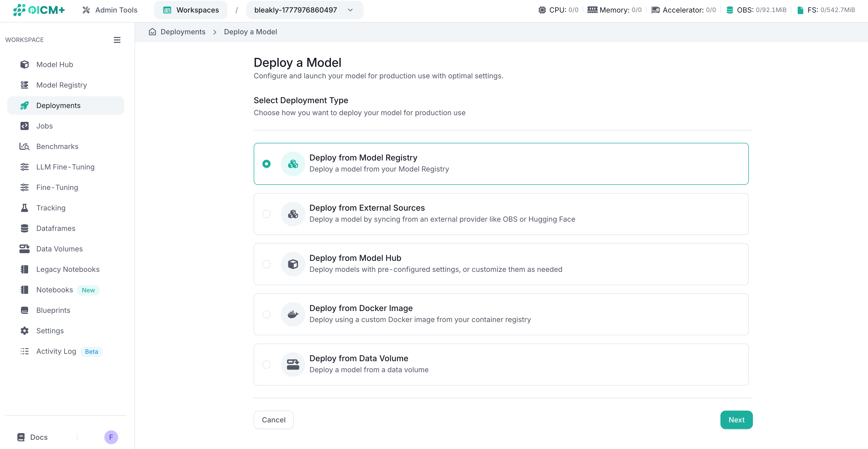Click the LLM Fine-Tuning sliders icon
The width and height of the screenshot is (868, 449).
pyautogui.click(x=24, y=167)
